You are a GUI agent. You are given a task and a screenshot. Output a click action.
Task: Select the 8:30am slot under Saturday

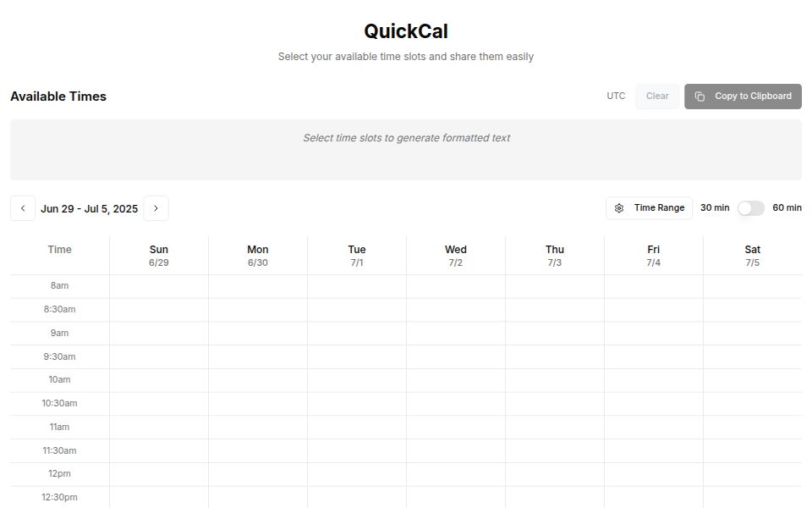[x=752, y=309]
